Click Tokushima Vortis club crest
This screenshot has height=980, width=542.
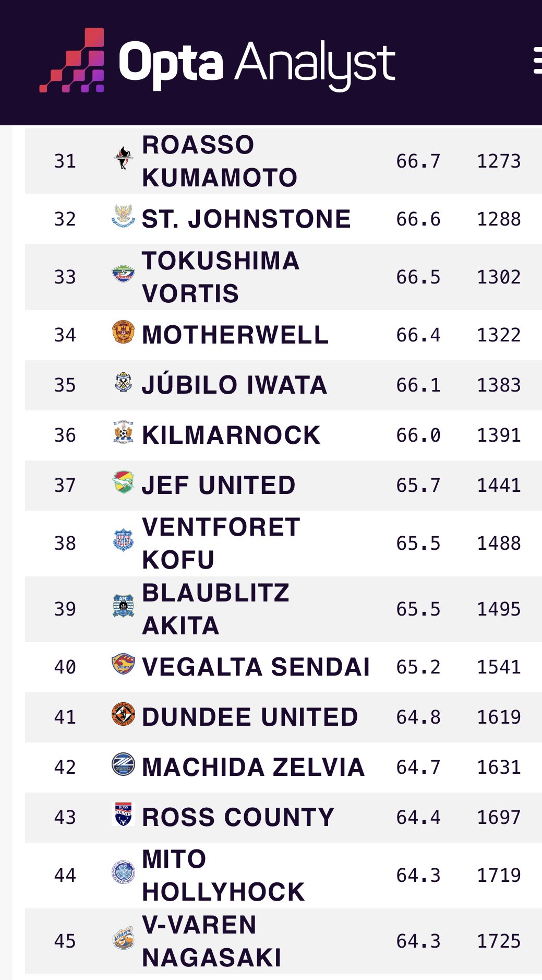[124, 274]
